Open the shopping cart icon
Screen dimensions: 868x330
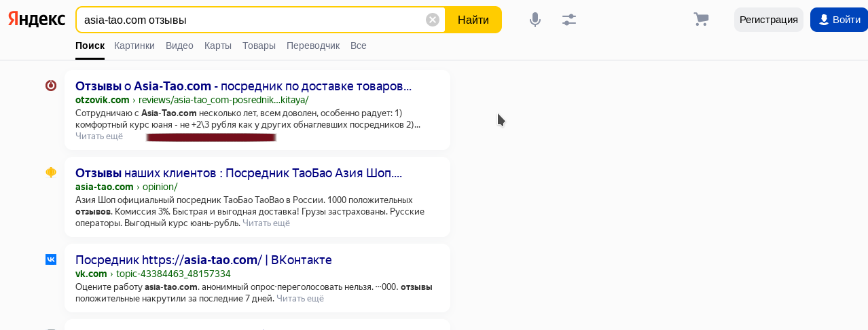click(x=701, y=20)
